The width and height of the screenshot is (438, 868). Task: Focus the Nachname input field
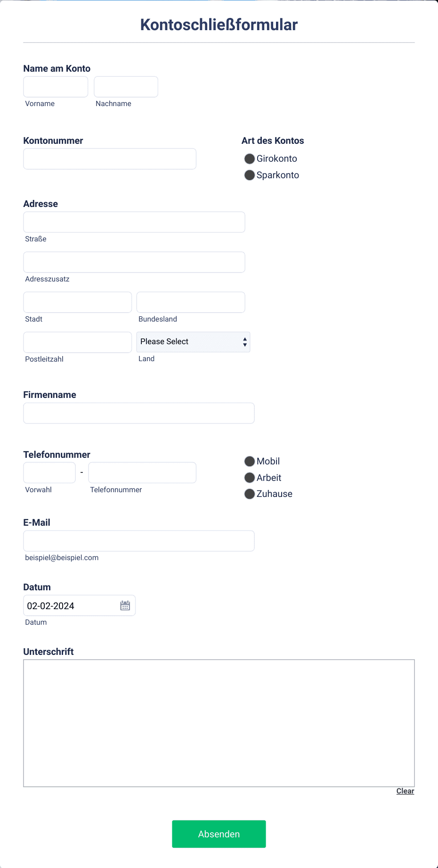pyautogui.click(x=126, y=87)
